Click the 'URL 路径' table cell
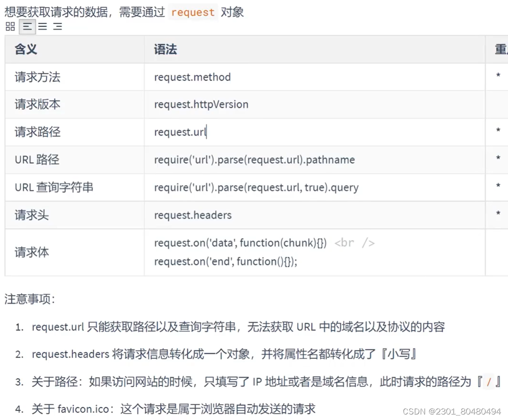Screen dimensions: 508x420 (x=74, y=160)
